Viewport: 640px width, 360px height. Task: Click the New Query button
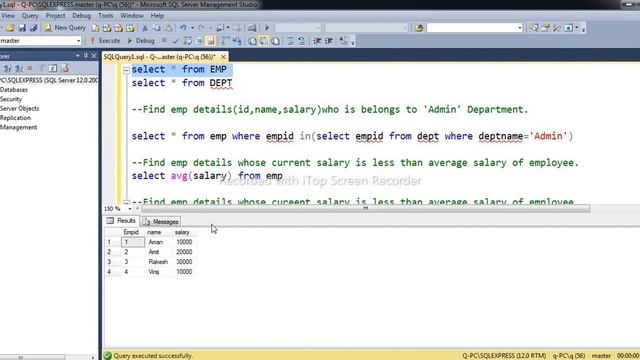(65, 28)
